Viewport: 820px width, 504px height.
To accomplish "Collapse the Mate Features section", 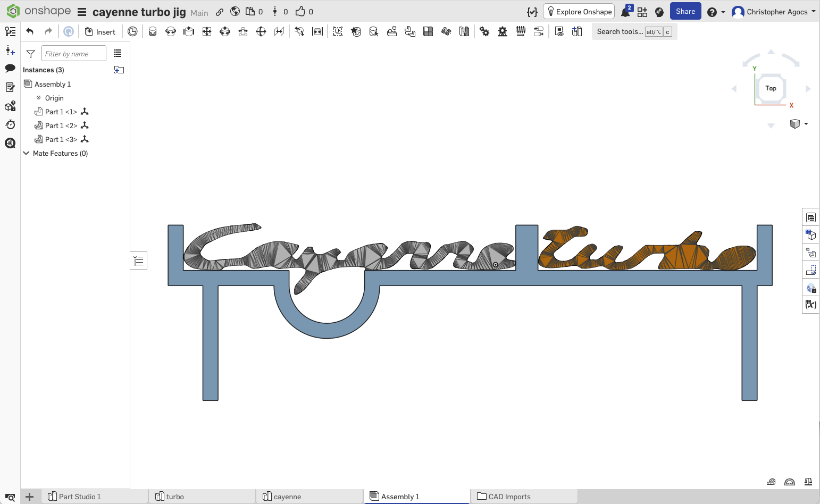I will (x=26, y=153).
